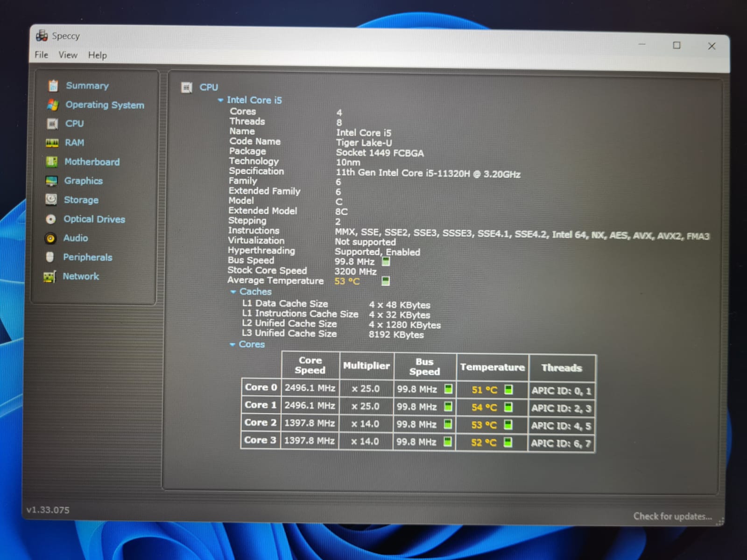Click the Speccy app icon in title bar

click(42, 35)
